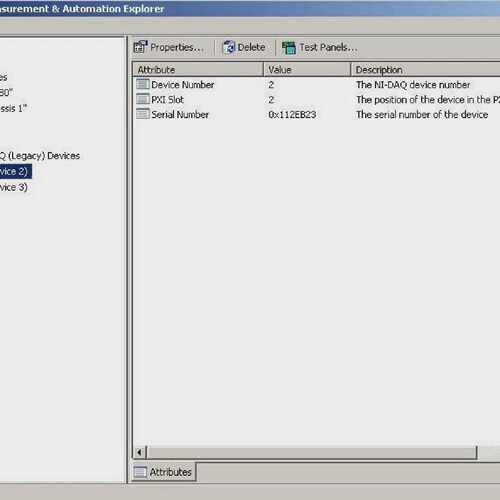
Task: Click the horizontal scrollbar left arrow
Action: coord(139,452)
